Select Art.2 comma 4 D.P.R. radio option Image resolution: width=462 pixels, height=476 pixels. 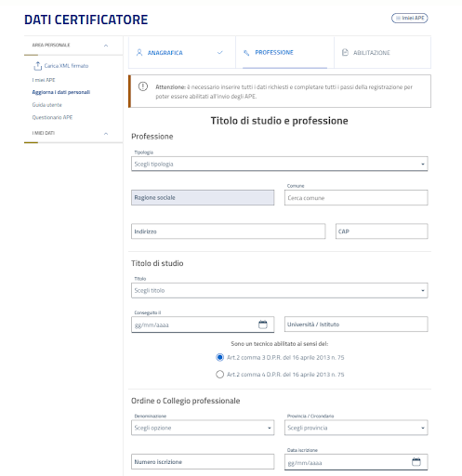(219, 375)
